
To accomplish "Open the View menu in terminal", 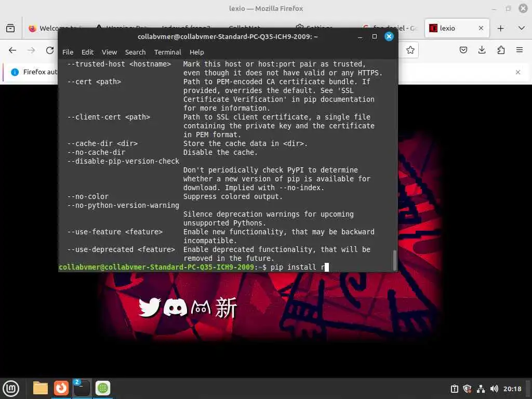I will coord(109,52).
